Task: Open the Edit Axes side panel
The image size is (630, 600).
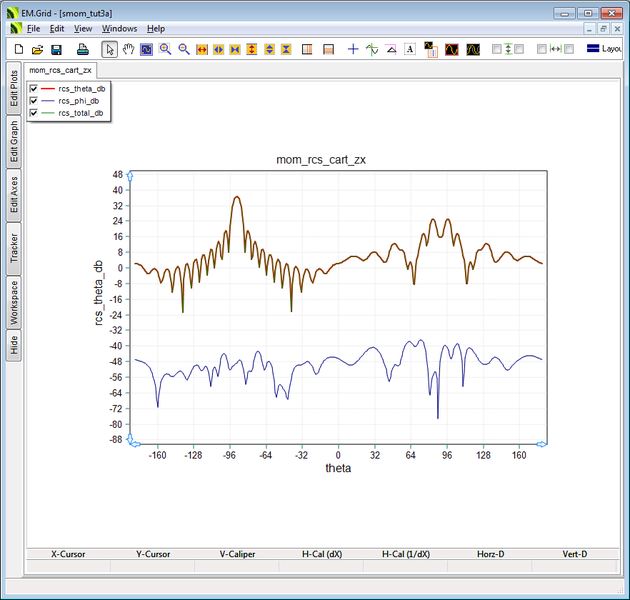Action: [x=14, y=194]
